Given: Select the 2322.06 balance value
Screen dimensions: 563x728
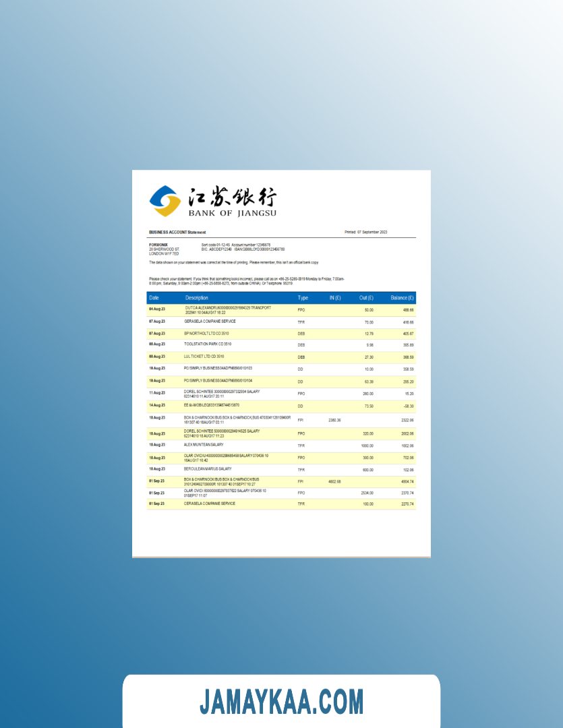Looking at the screenshot, I should [x=407, y=420].
